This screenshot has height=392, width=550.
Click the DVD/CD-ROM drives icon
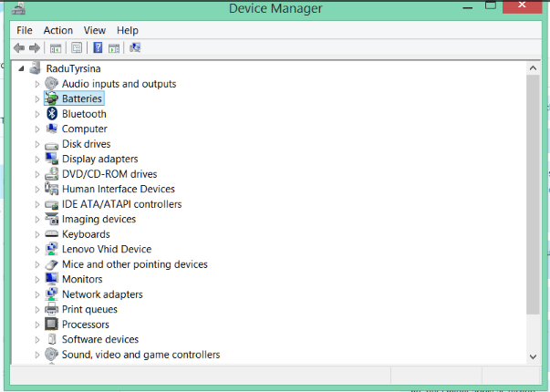pyautogui.click(x=52, y=174)
